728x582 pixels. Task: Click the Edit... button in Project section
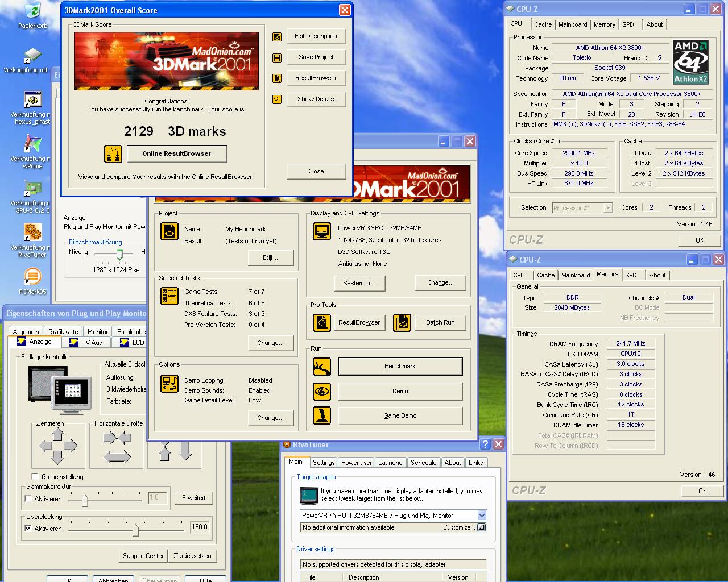click(270, 257)
